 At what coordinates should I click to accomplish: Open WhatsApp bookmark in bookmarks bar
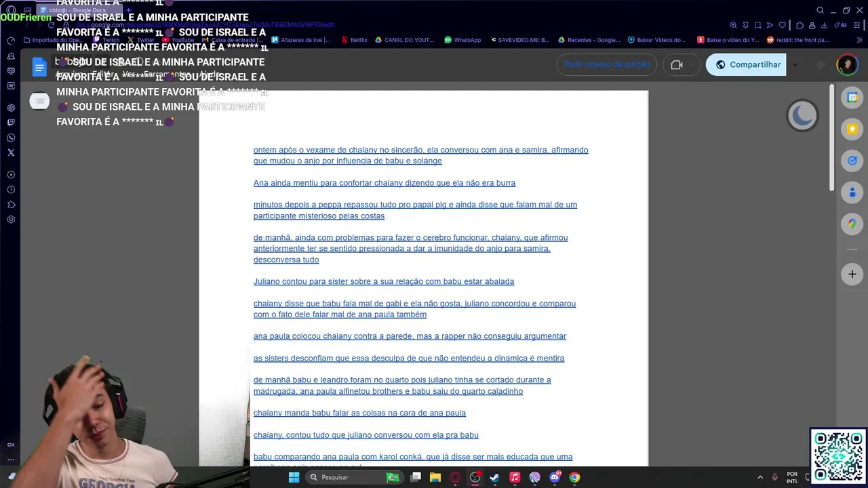pyautogui.click(x=462, y=40)
